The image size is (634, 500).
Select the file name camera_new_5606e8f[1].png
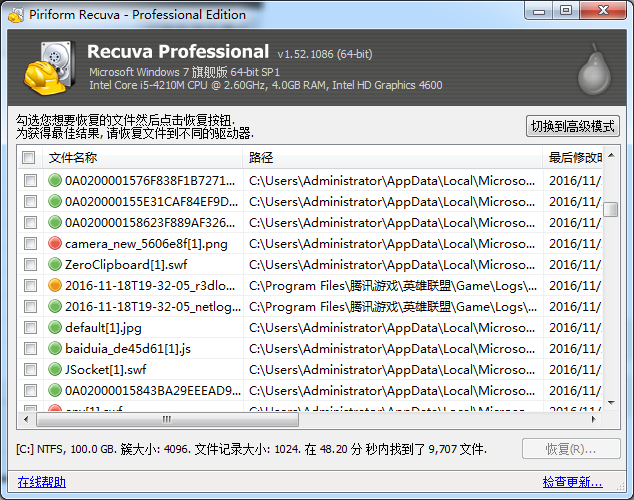click(146, 244)
